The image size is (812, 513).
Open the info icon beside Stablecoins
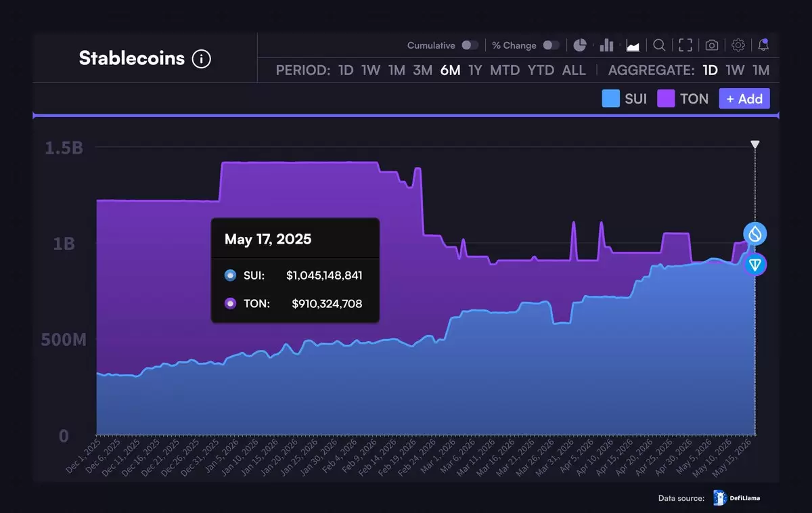point(202,59)
